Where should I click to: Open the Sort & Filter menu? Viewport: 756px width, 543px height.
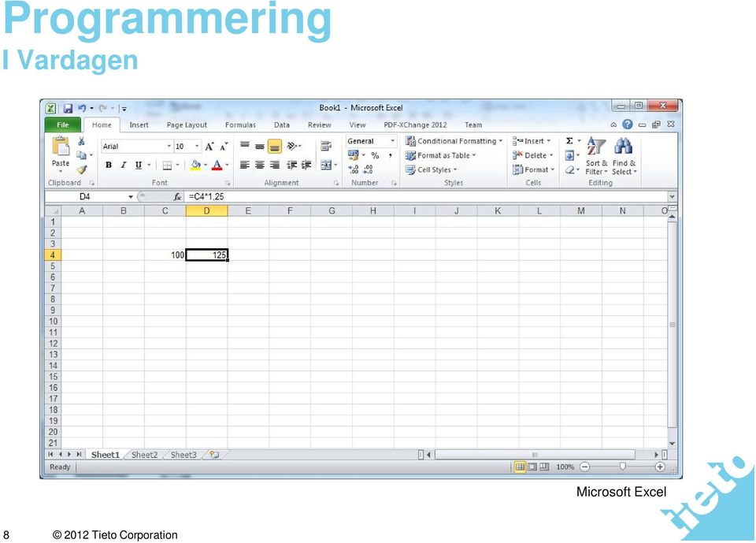596,155
